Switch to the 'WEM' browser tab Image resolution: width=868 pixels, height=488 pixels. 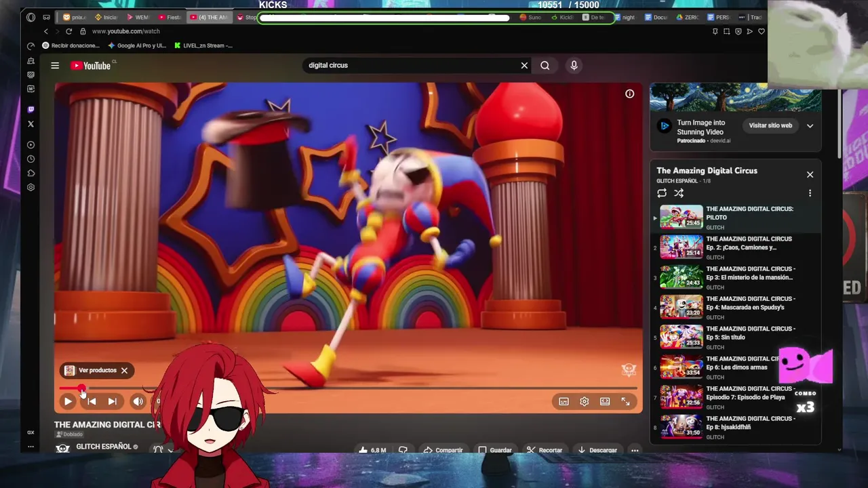(138, 17)
